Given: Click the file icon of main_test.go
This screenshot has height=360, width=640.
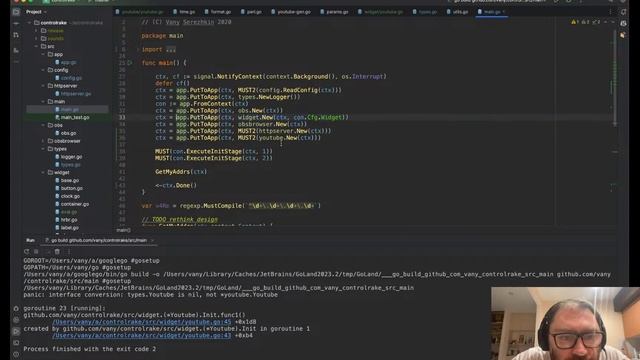Looking at the screenshot, I should click(x=57, y=117).
